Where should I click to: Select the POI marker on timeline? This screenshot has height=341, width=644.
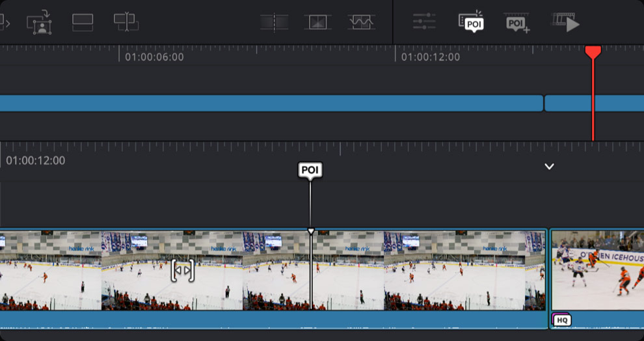click(310, 170)
